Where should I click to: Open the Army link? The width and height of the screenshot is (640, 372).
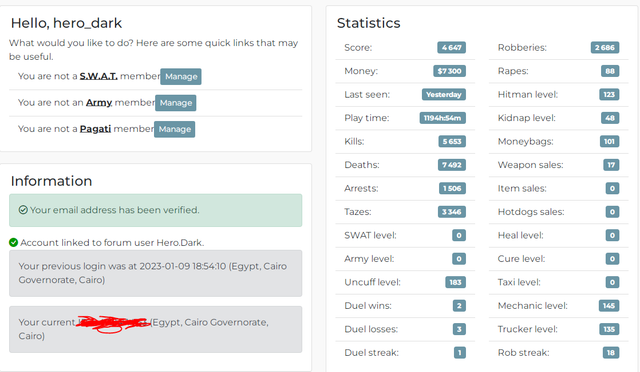point(99,102)
